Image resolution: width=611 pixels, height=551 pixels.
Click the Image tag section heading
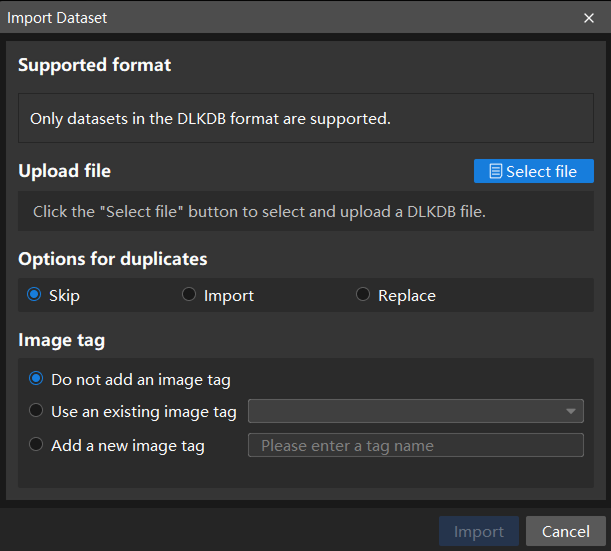62,340
